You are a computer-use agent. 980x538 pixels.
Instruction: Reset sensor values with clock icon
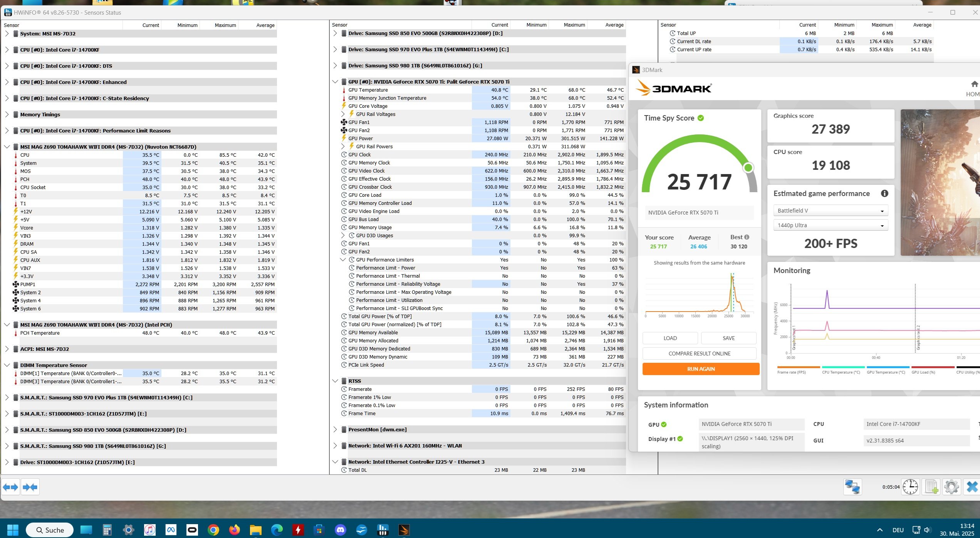pyautogui.click(x=910, y=487)
